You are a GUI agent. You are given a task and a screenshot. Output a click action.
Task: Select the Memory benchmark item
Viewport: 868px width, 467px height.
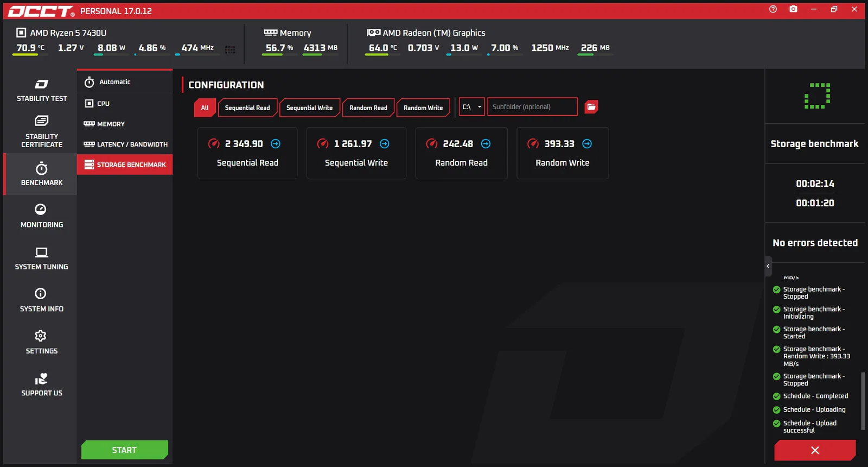click(125, 124)
